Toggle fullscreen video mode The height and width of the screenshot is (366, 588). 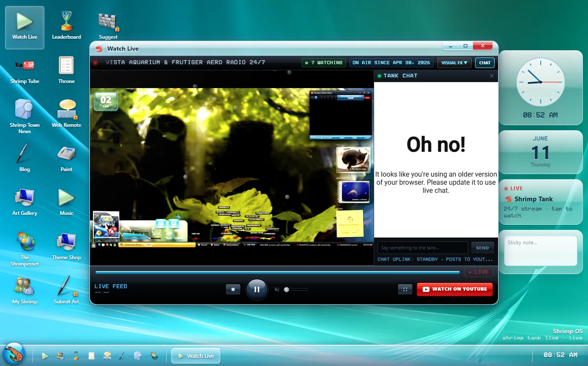(x=405, y=289)
